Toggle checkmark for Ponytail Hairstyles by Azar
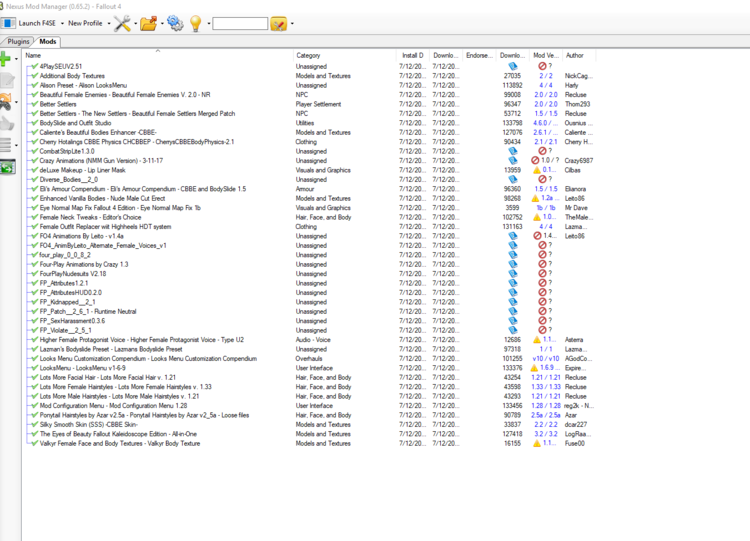Screen dimensions: 750x541 point(34,415)
